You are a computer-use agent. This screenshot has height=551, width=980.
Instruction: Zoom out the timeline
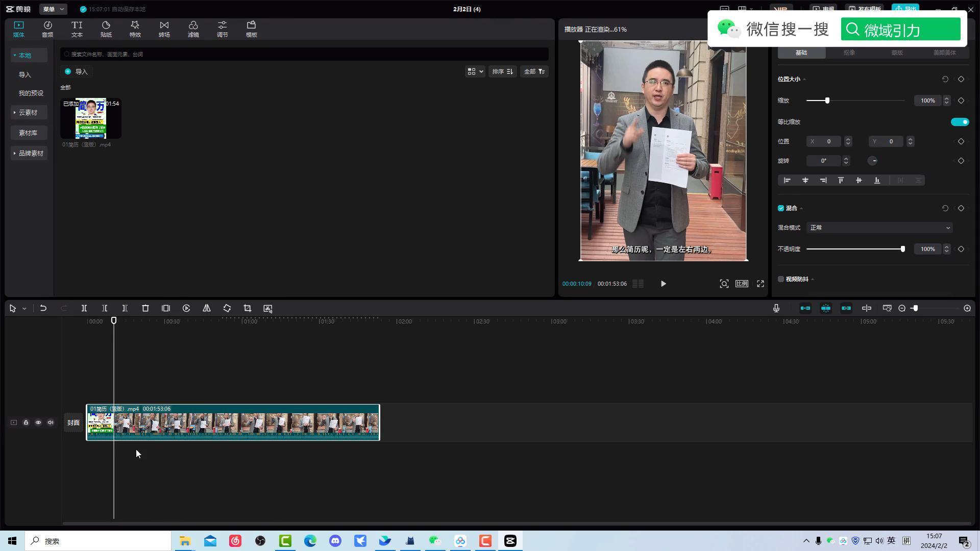[902, 308]
